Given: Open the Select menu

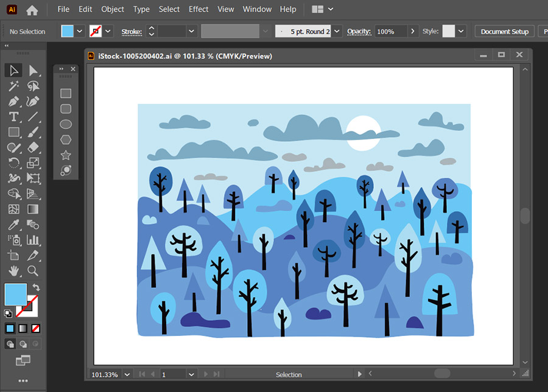Looking at the screenshot, I should [x=169, y=9].
